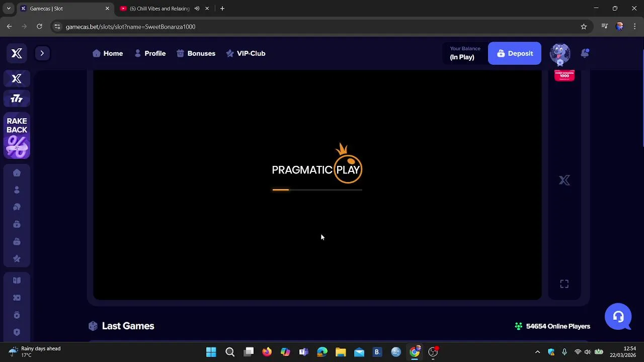Image resolution: width=644 pixels, height=362 pixels.
Task: Open the Chrome profile avatar
Action: (x=620, y=27)
